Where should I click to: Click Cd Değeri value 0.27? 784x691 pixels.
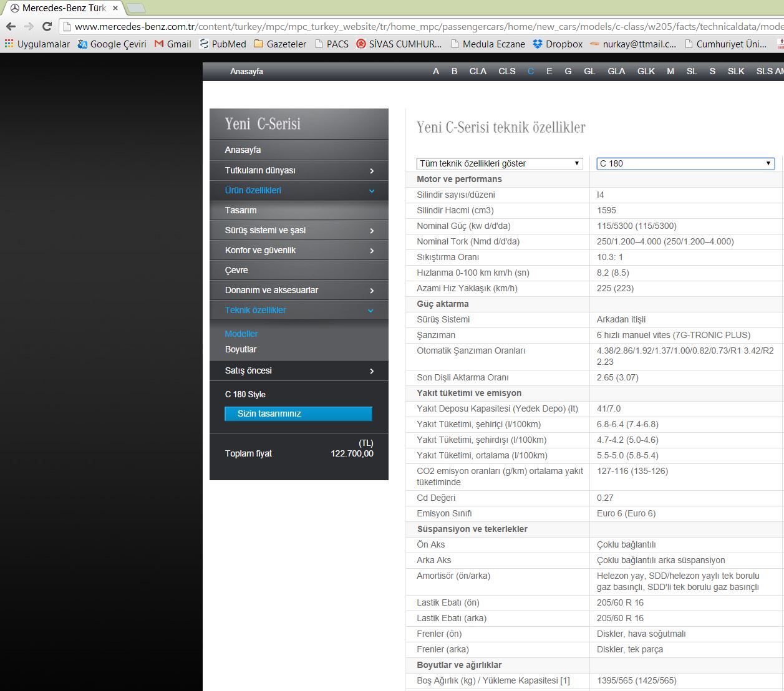(x=605, y=498)
